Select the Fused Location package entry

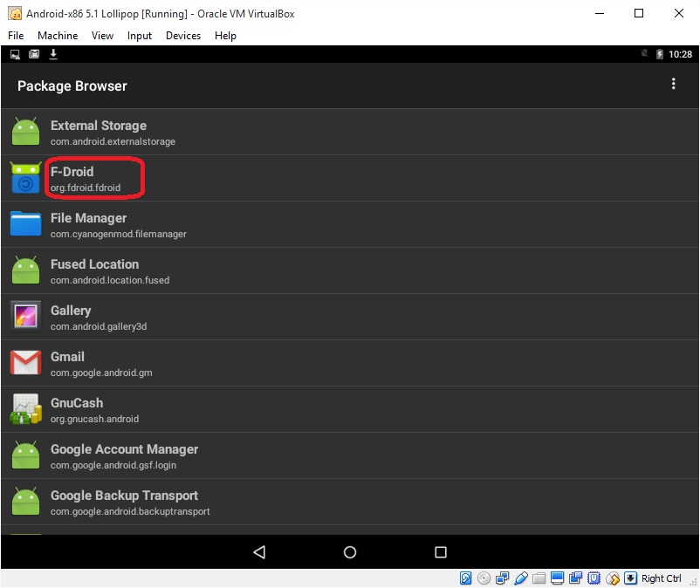350,270
